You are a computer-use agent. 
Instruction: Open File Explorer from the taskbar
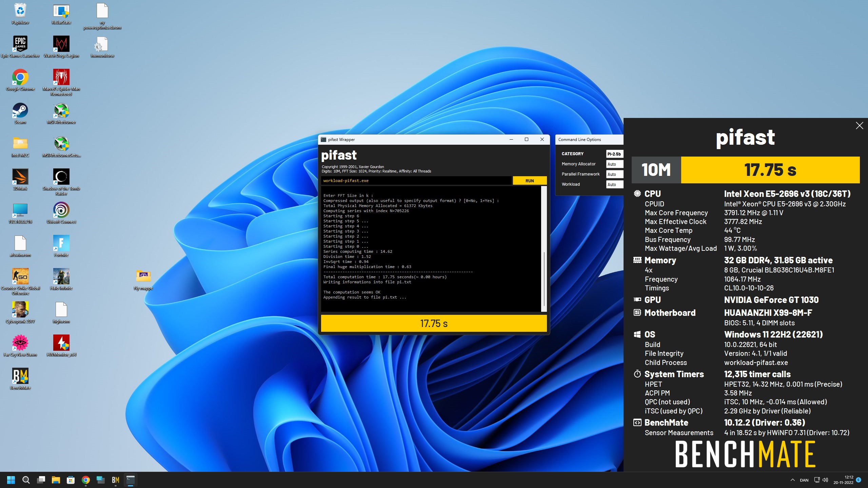[x=56, y=480]
